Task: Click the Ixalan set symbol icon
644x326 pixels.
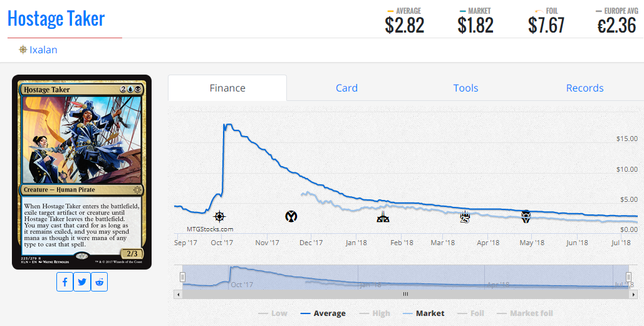Action: pyautogui.click(x=23, y=50)
